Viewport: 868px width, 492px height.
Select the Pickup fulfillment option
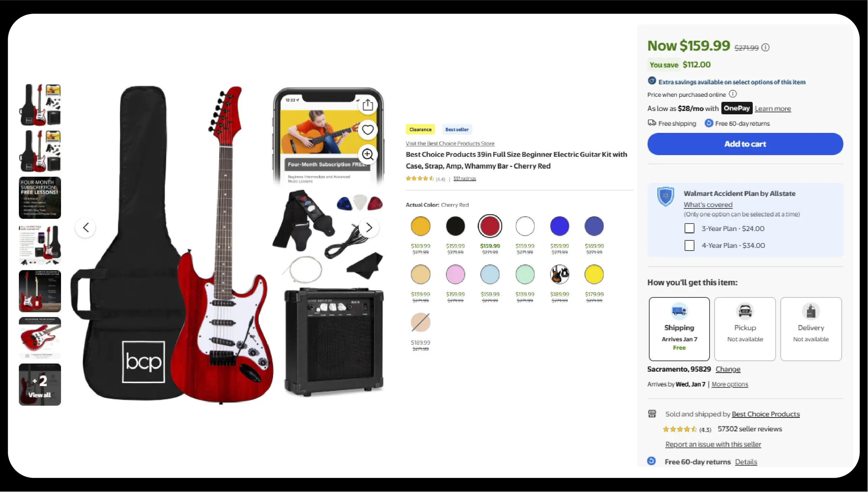[x=745, y=329]
